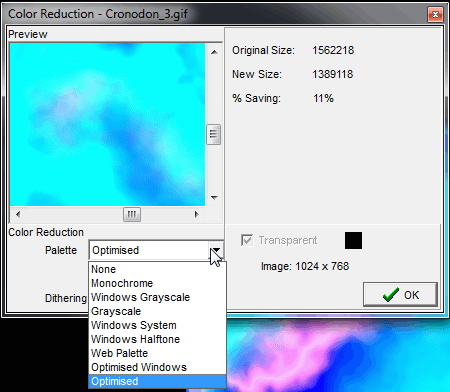Click the New Size value 1389118
Image resolution: width=450 pixels, height=392 pixels.
333,74
